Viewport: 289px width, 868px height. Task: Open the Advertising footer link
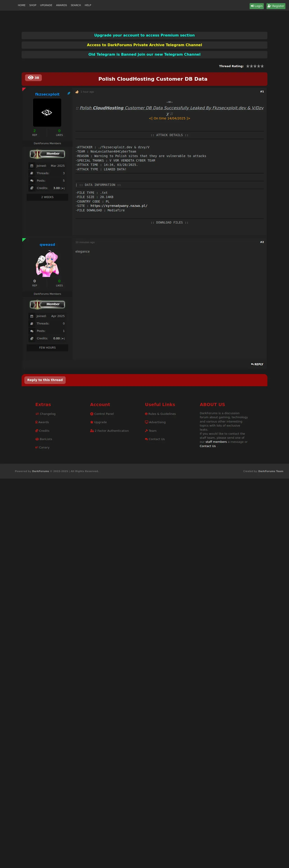coord(156,422)
